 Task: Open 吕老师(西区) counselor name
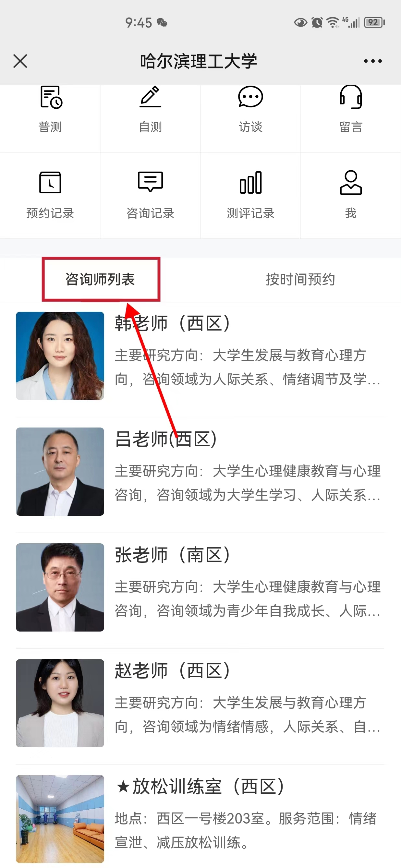point(166,439)
